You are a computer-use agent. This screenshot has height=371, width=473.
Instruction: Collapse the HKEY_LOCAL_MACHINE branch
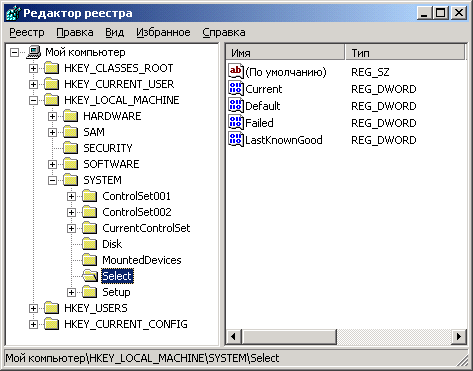pos(33,100)
